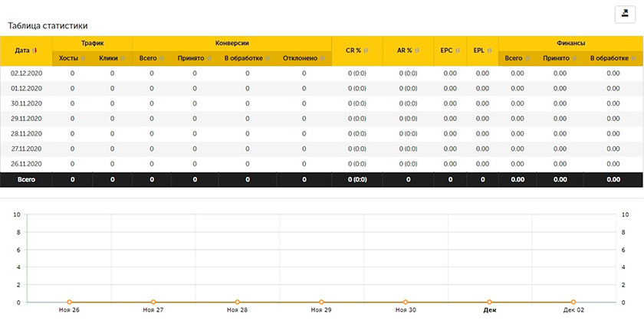The height and width of the screenshot is (327, 644).
Task: Click the export icon button above the table
Action: (625, 15)
